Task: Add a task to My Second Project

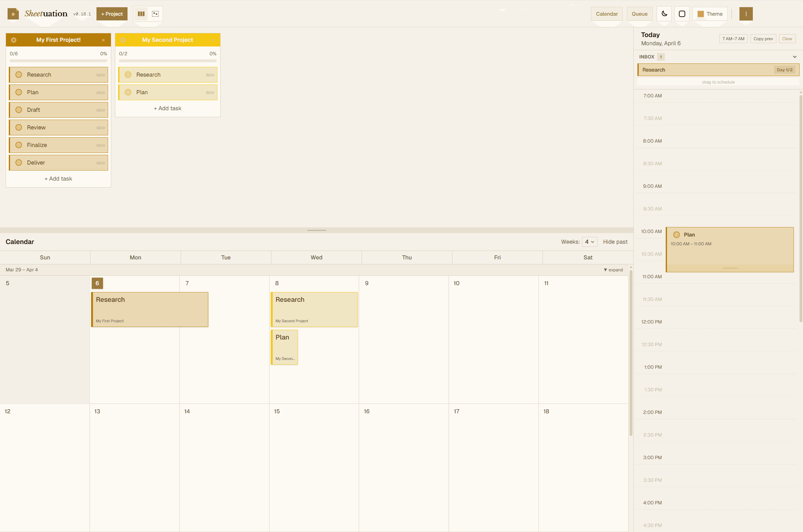Action: 167,108
